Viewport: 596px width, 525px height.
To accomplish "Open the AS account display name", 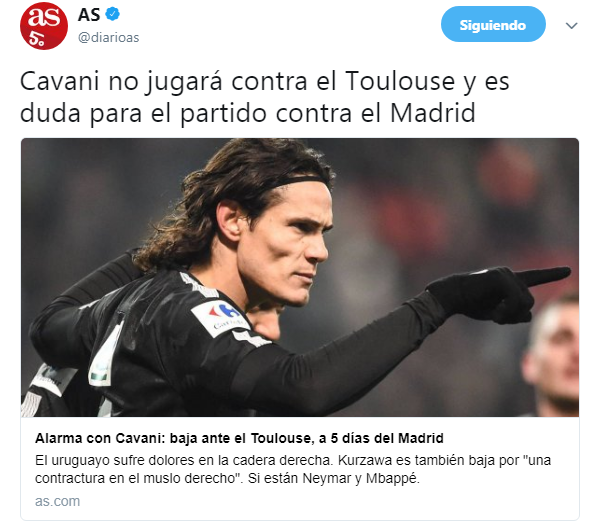I will pyautogui.click(x=89, y=15).
